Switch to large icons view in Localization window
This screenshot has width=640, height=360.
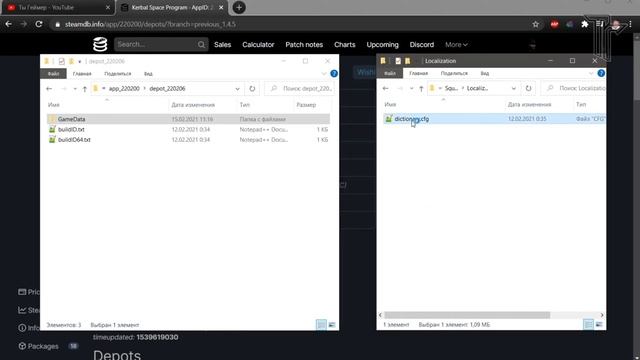(x=599, y=324)
